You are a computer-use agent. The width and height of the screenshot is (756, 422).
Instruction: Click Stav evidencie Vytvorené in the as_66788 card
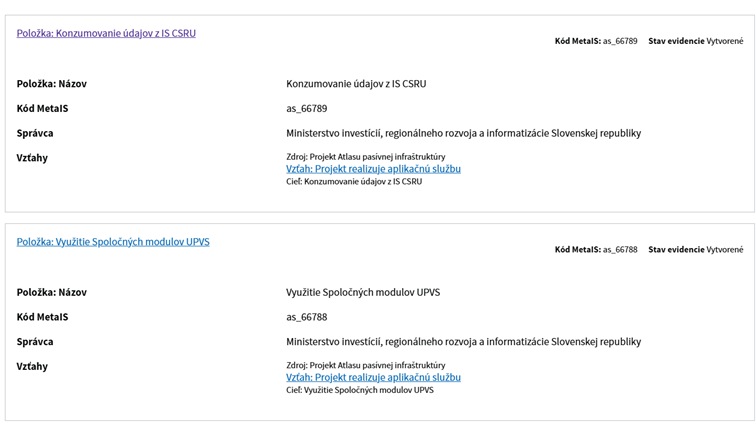pyautogui.click(x=696, y=250)
